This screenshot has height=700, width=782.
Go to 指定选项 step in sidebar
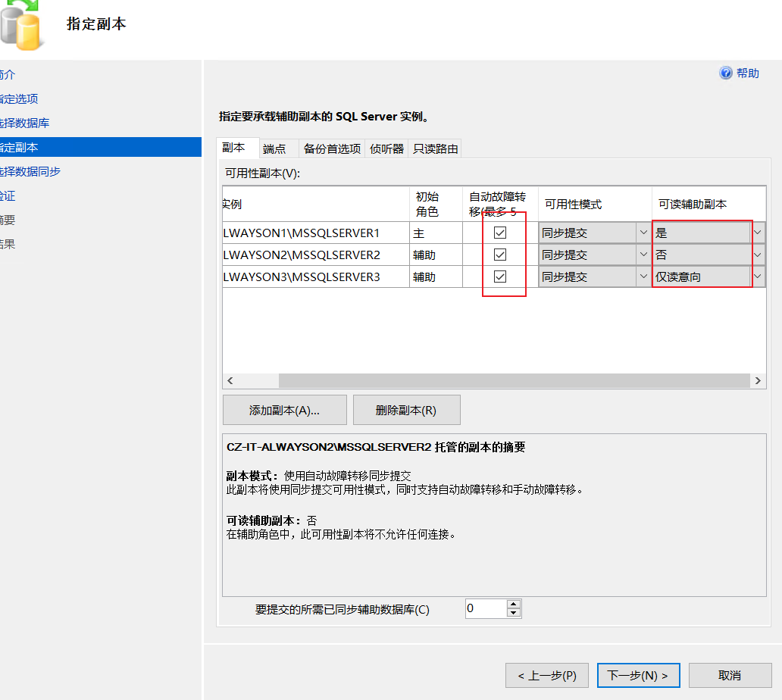tap(19, 98)
